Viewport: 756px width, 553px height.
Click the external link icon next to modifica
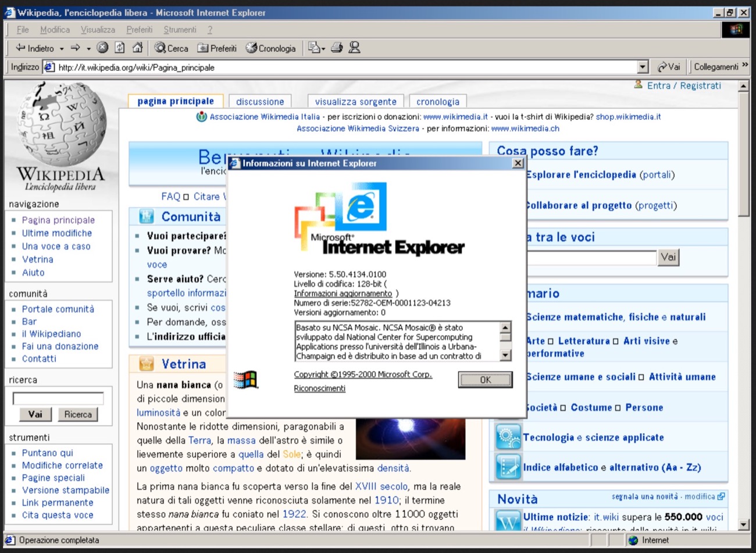pos(722,497)
